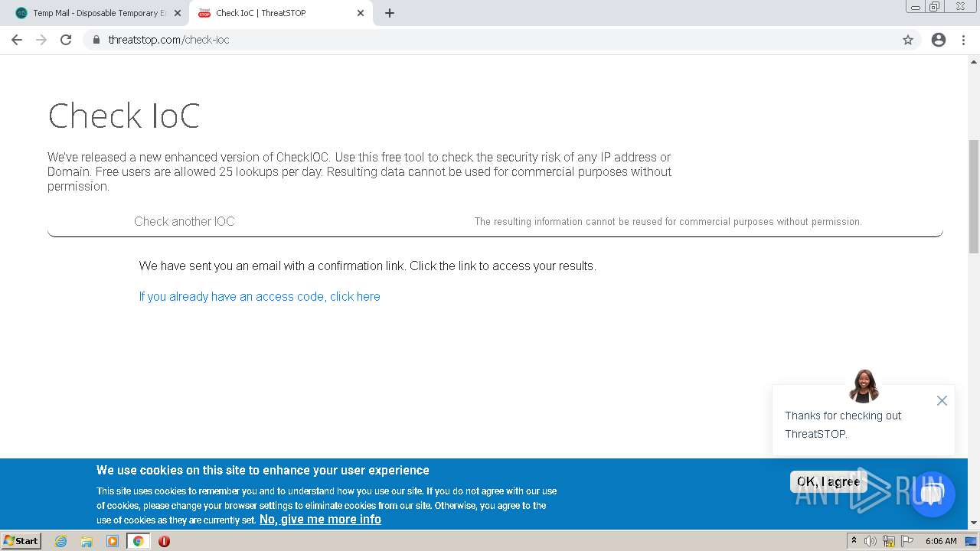Open the media player taskbar icon
This screenshot has height=551, width=980.
tap(113, 541)
